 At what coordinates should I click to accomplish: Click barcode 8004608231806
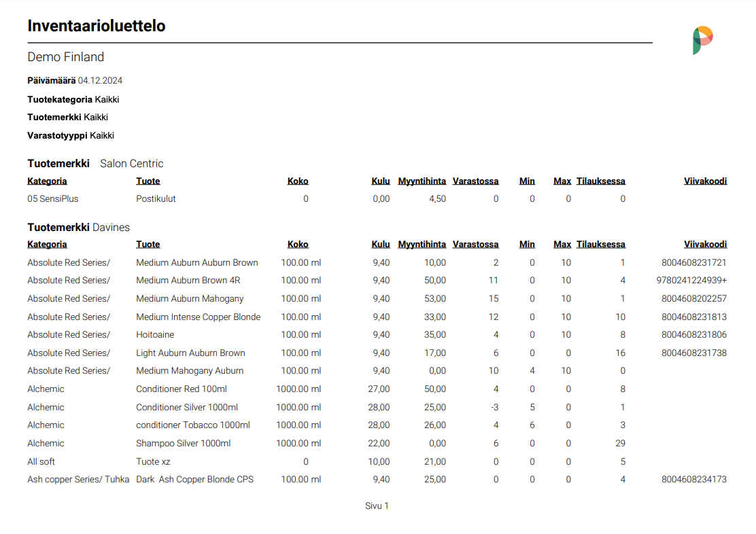(694, 335)
